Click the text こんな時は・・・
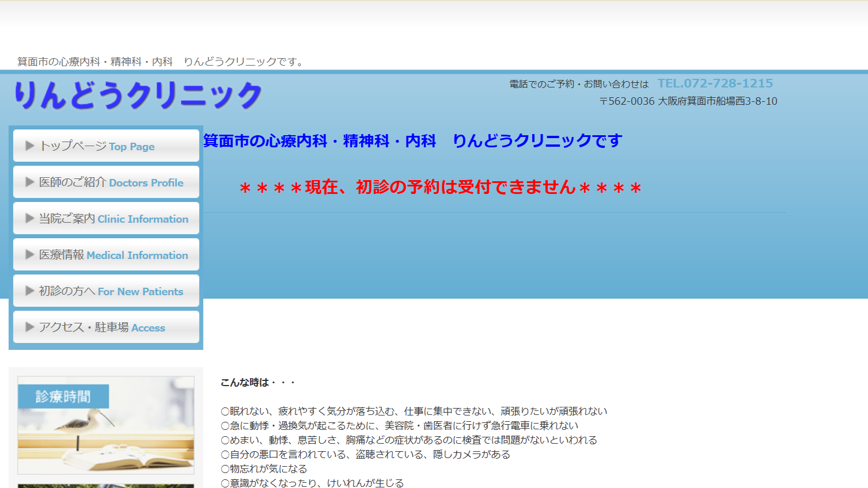Screen dimensions: 868x488 click(257, 382)
